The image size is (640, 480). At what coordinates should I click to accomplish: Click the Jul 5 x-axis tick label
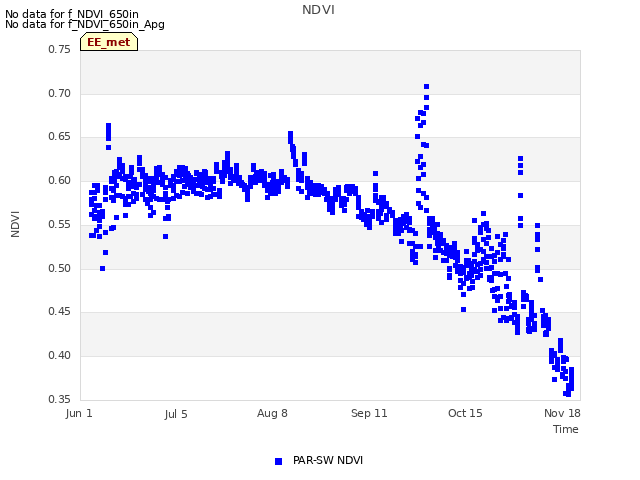(176, 414)
